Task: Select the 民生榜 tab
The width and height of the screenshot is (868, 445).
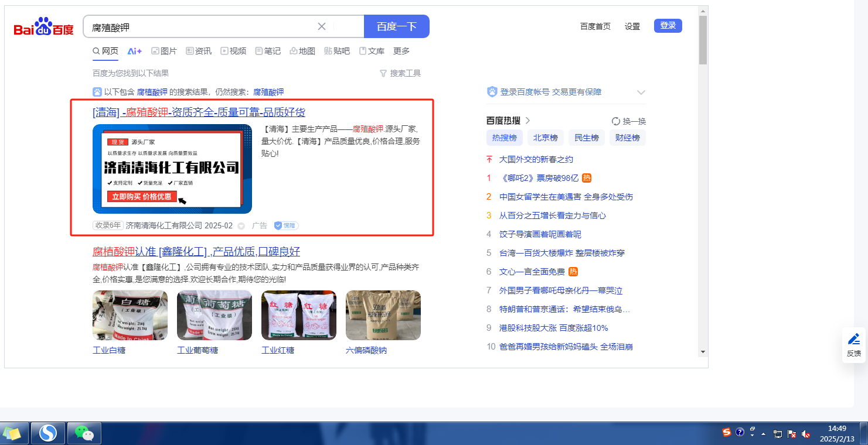Action: coord(587,138)
